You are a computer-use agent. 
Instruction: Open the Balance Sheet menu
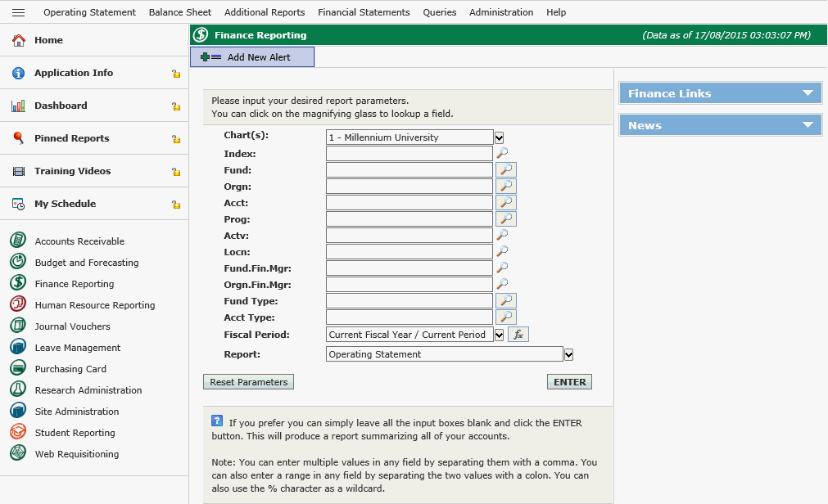180,12
